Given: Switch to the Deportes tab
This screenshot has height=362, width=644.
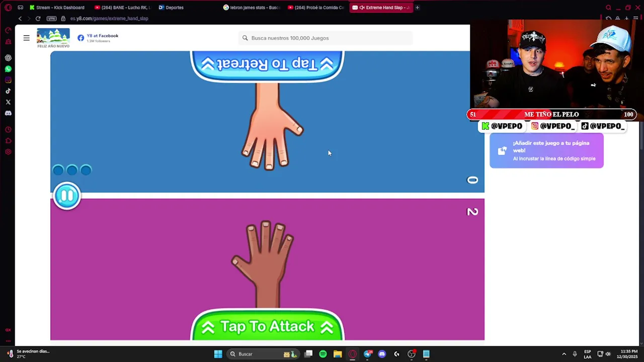Looking at the screenshot, I should pyautogui.click(x=171, y=8).
